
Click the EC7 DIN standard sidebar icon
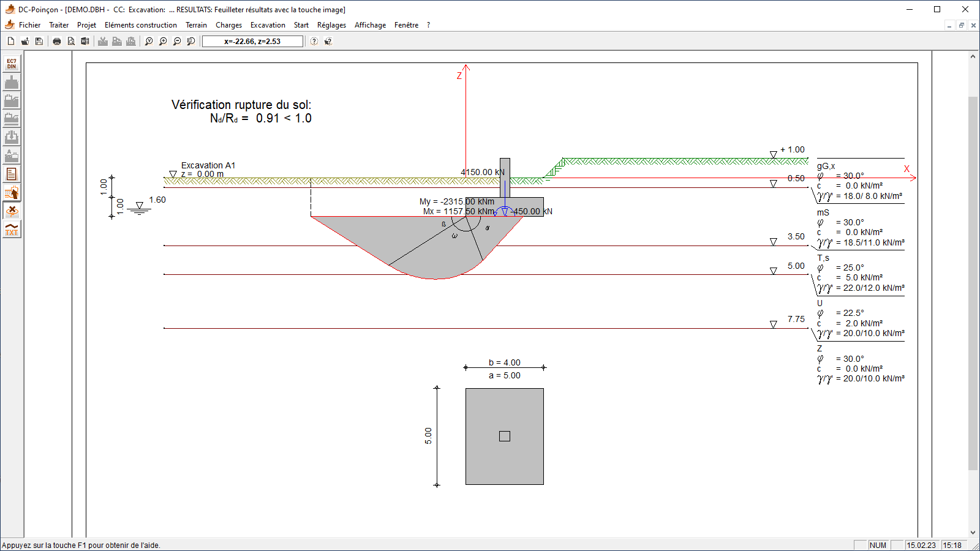[12, 64]
